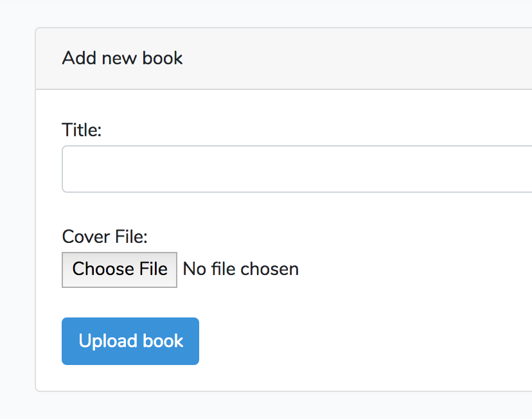
Task: Click the "Cover File:" label
Action: pyautogui.click(x=105, y=237)
